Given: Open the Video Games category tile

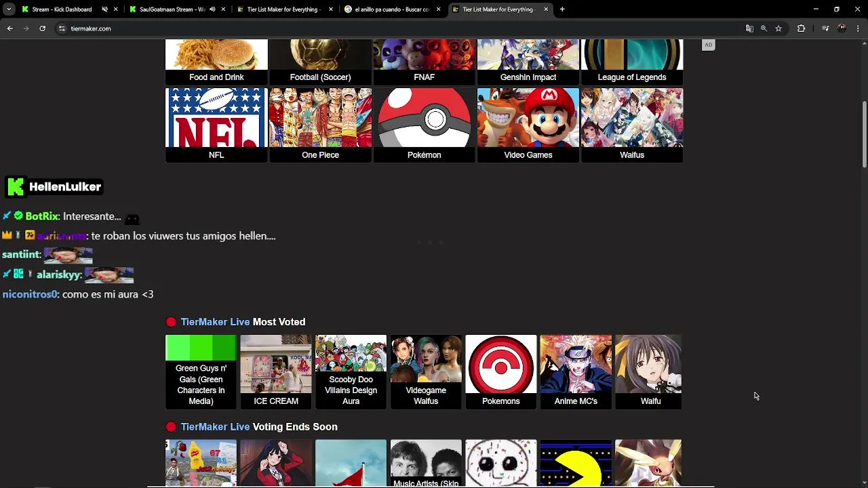Looking at the screenshot, I should (528, 125).
